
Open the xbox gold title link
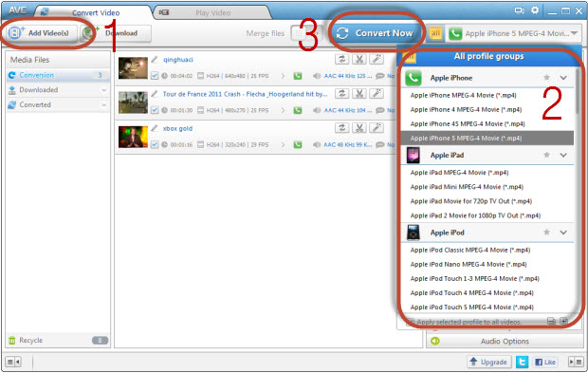(x=177, y=129)
